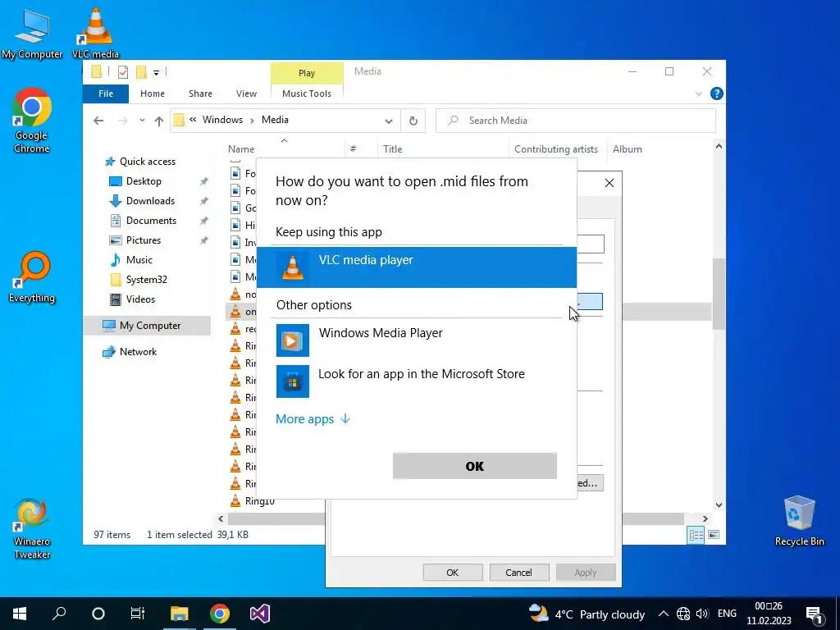Select Quick access in navigation pane
The width and height of the screenshot is (840, 630).
148,162
